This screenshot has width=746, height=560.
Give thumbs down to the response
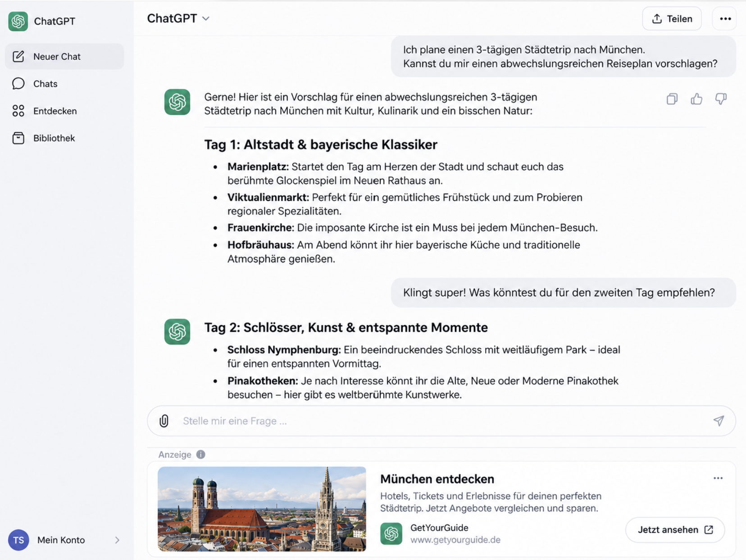721,99
